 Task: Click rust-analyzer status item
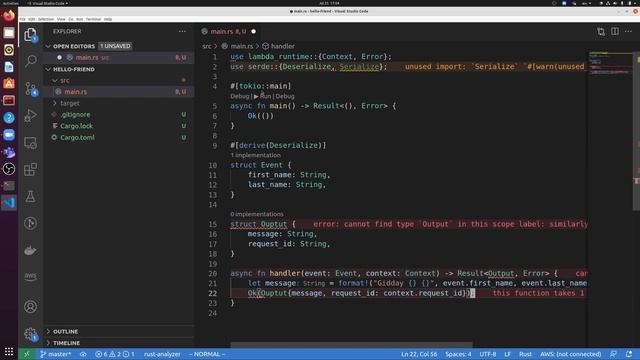coord(162,354)
